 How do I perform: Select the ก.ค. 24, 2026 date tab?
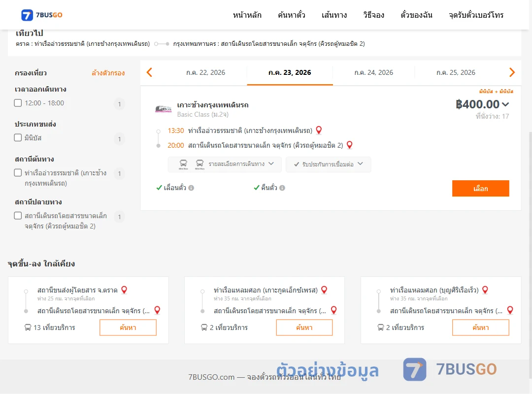[x=373, y=72]
